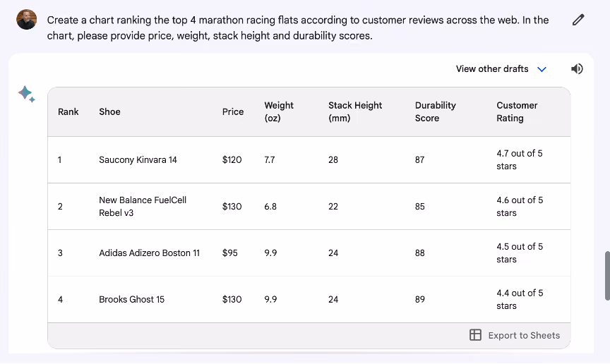Click the 4.4 out of 5 stars rating
610x364 pixels.
point(520,299)
